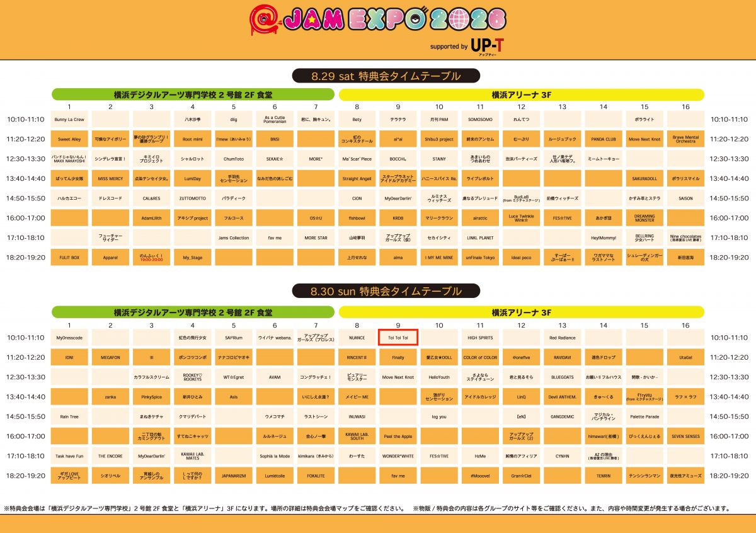
Task: Click the Apparel slot
Action: click(110, 258)
